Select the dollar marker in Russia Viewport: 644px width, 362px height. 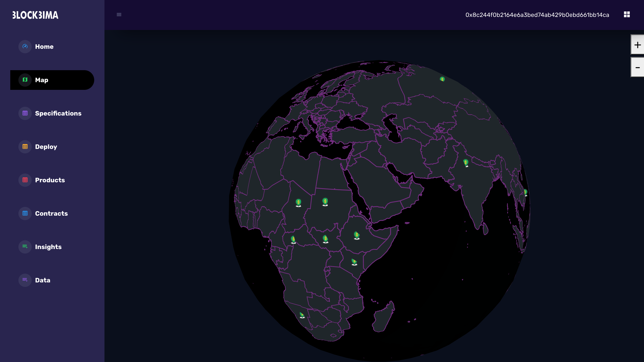point(442,79)
